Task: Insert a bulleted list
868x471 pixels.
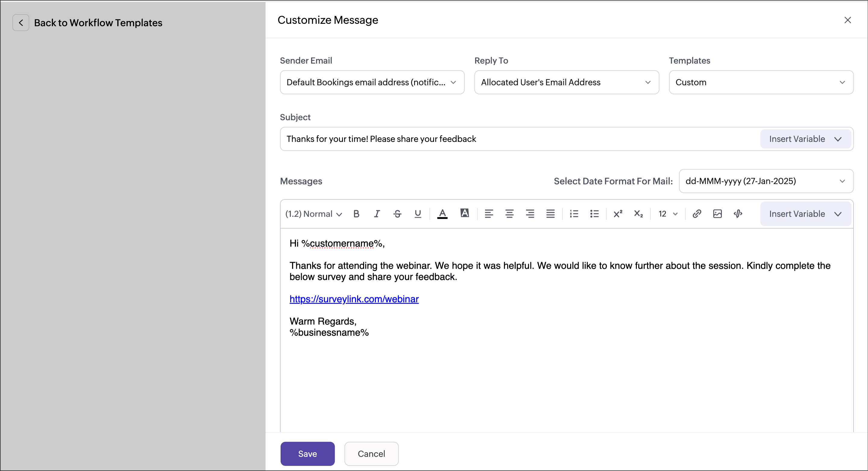Action: pyautogui.click(x=594, y=214)
